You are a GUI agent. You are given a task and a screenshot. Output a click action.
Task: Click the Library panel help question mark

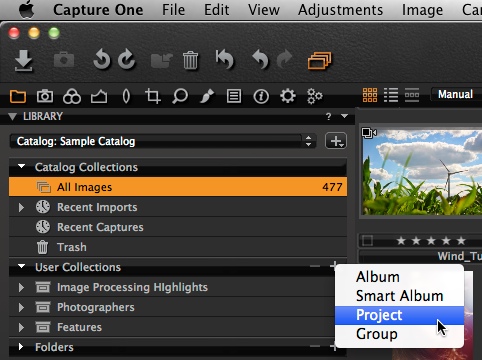coord(329,116)
